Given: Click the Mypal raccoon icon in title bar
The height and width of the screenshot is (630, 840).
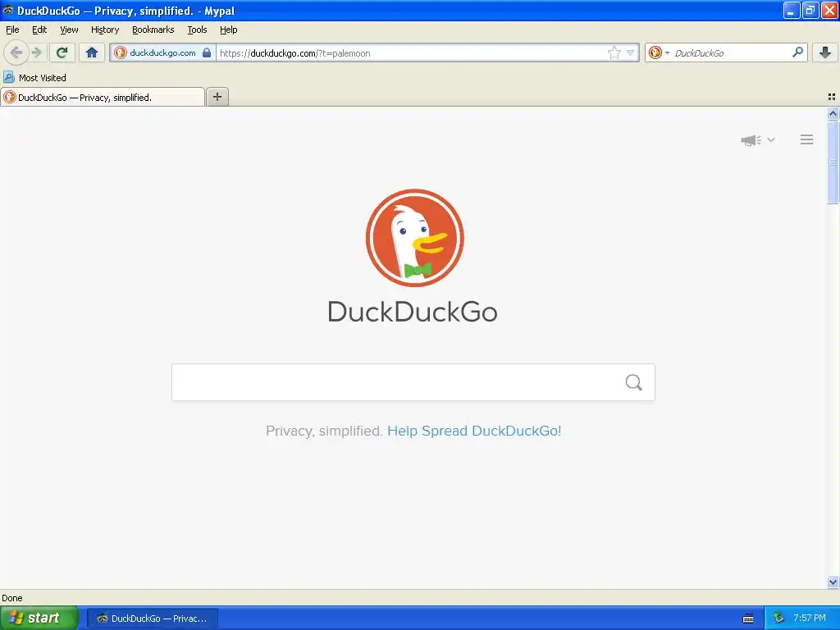Looking at the screenshot, I should (x=7, y=10).
